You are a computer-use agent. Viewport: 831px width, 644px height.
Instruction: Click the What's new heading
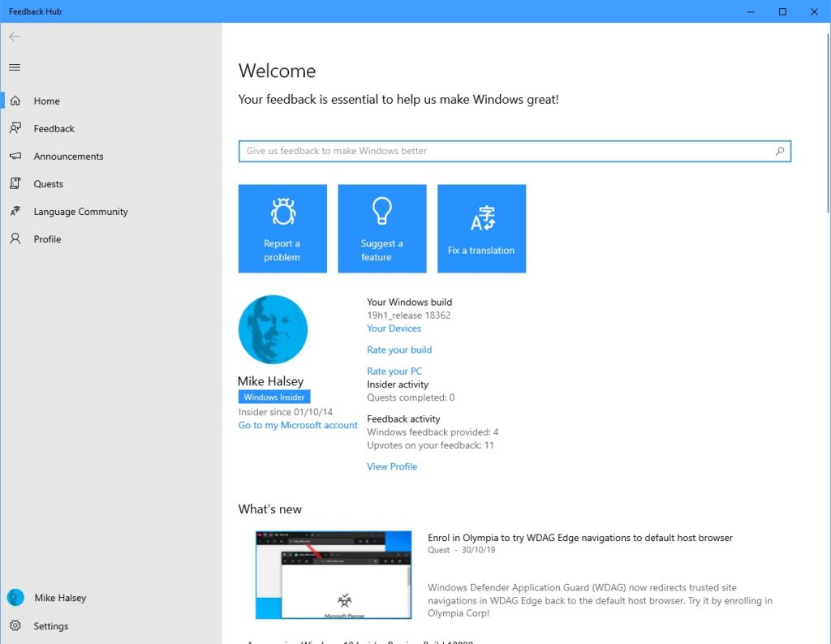point(269,509)
